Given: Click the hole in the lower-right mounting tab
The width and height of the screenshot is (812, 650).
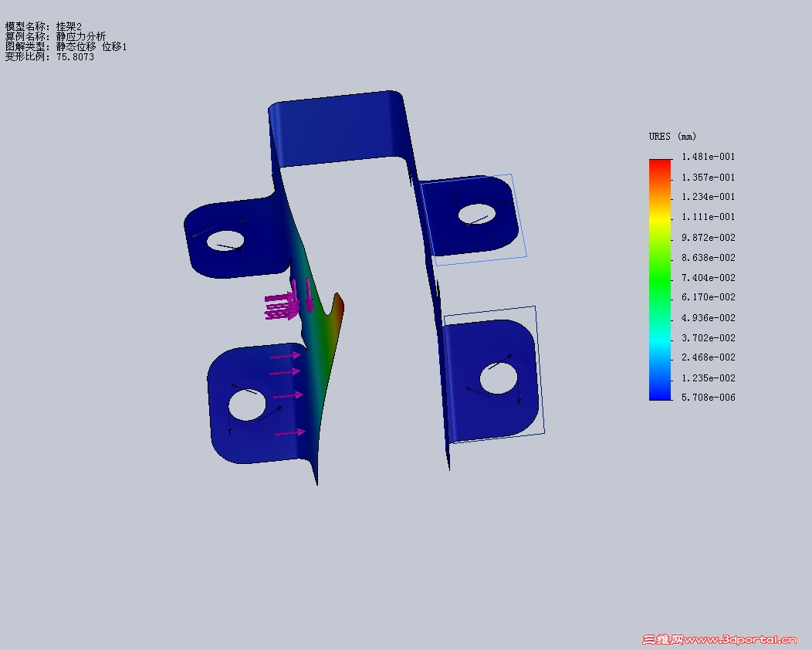Looking at the screenshot, I should point(499,378).
